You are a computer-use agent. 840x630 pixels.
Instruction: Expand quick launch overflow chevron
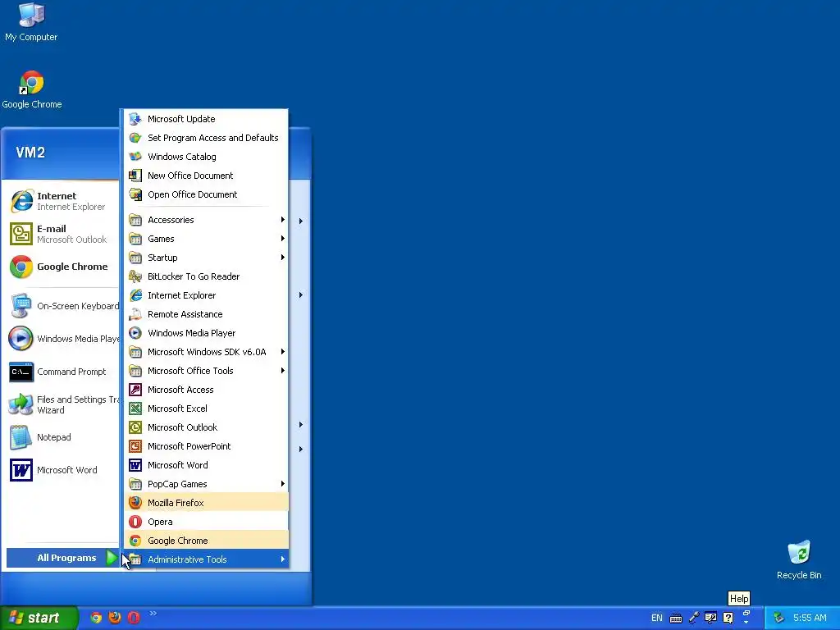(x=153, y=614)
